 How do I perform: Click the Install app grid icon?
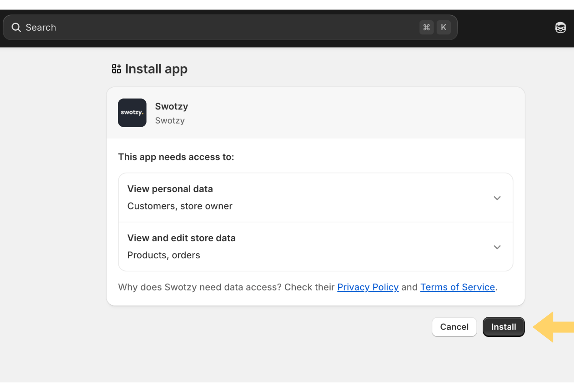[x=116, y=69]
